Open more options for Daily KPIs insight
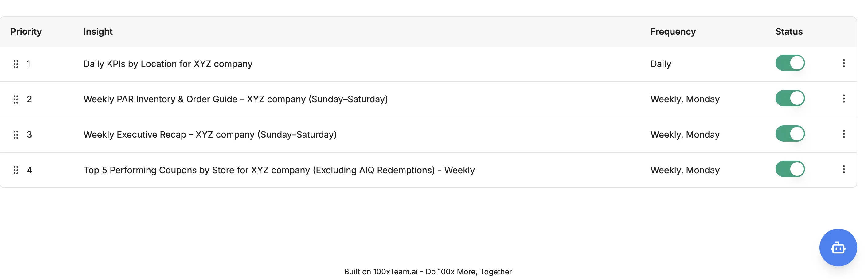 (843, 63)
